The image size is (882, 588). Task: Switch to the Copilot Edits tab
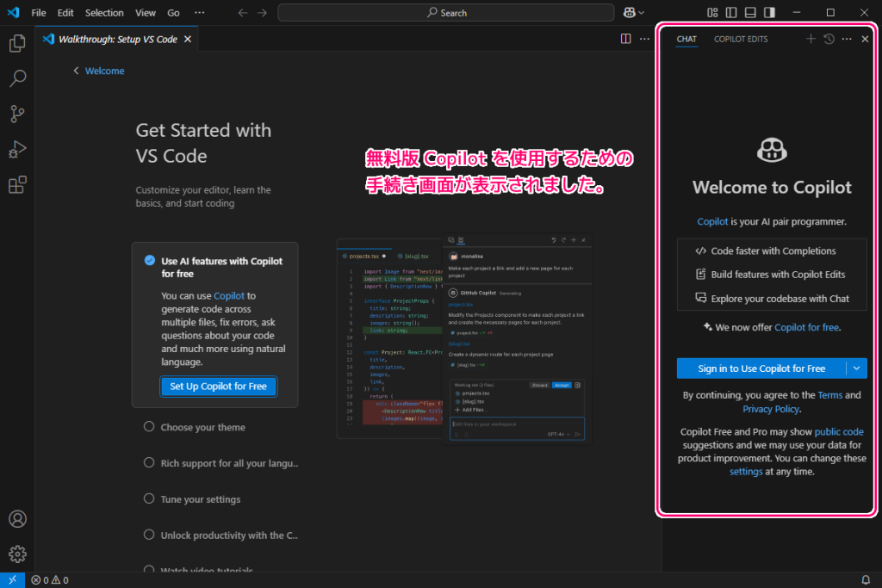(740, 39)
